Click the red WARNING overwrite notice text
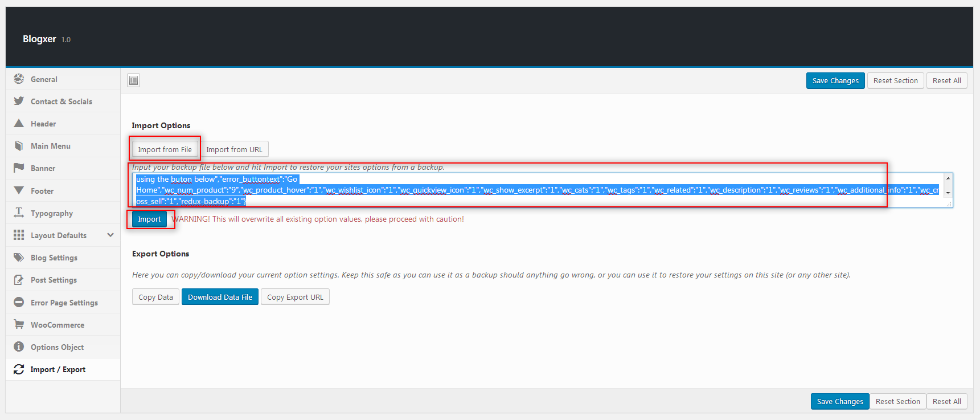Viewport: 980px width, 420px height. (x=318, y=219)
